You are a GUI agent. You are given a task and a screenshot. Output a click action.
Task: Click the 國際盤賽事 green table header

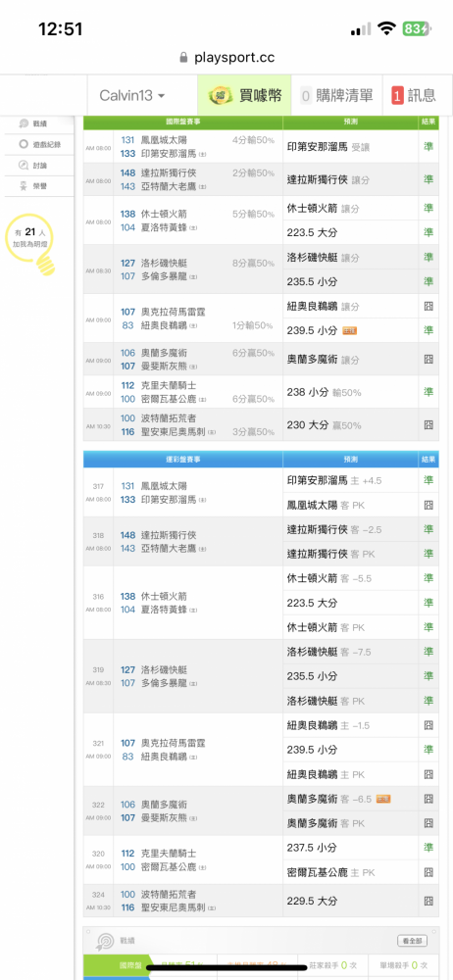pos(182,122)
